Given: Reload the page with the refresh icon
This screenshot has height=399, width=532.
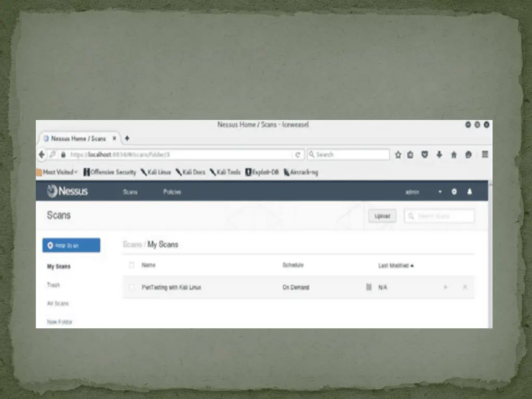Looking at the screenshot, I should click(298, 155).
